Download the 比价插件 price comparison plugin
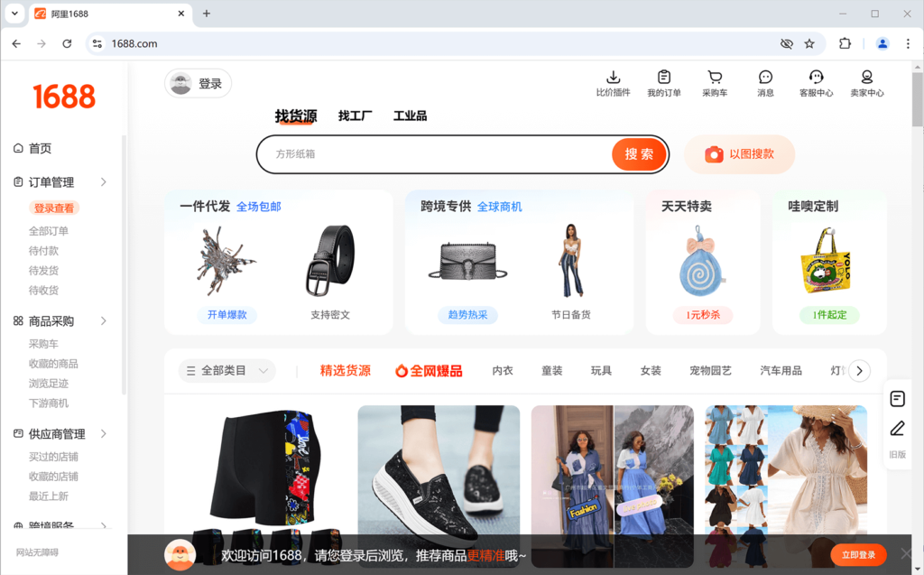 coord(614,83)
